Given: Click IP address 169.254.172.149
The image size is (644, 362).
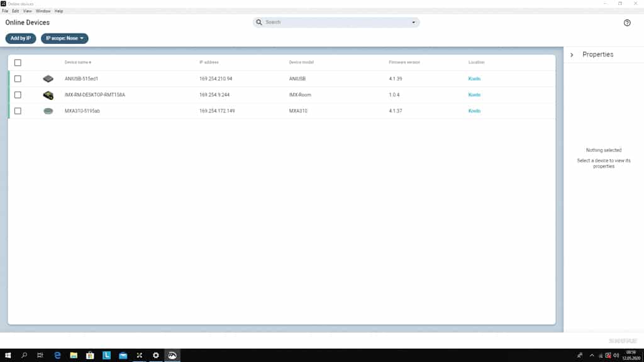Looking at the screenshot, I should [217, 111].
